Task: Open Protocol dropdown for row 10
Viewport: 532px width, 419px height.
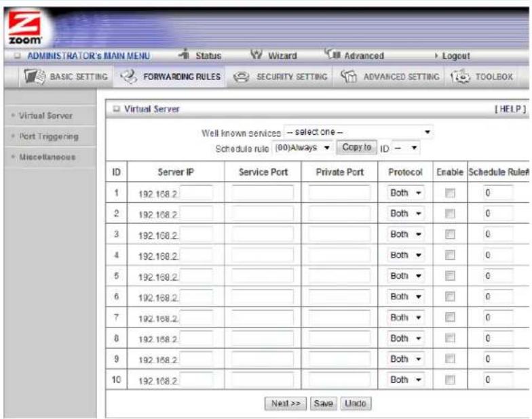Action: click(406, 380)
